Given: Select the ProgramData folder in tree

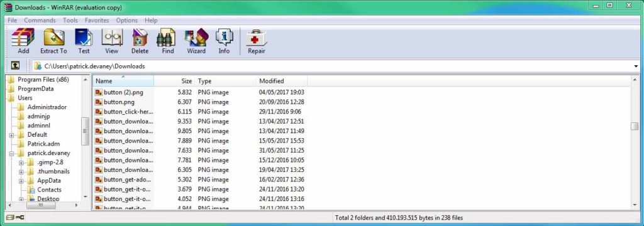Looking at the screenshot, I should (35, 89).
